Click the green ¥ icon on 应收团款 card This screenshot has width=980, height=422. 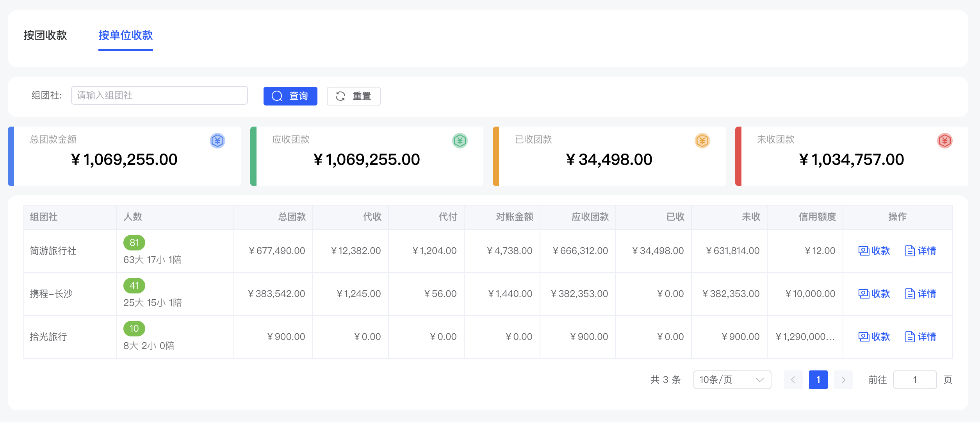click(460, 141)
